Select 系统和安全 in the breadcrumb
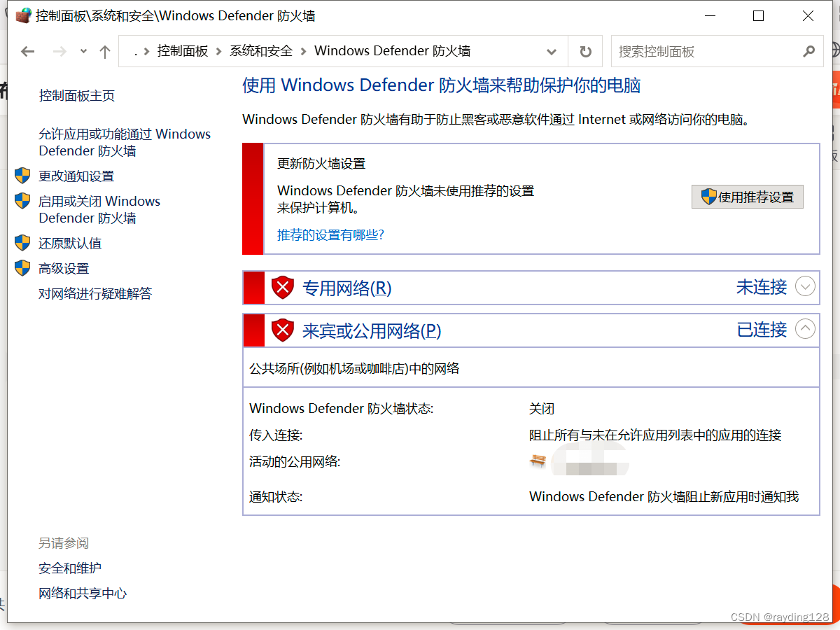The image size is (840, 630). click(261, 51)
